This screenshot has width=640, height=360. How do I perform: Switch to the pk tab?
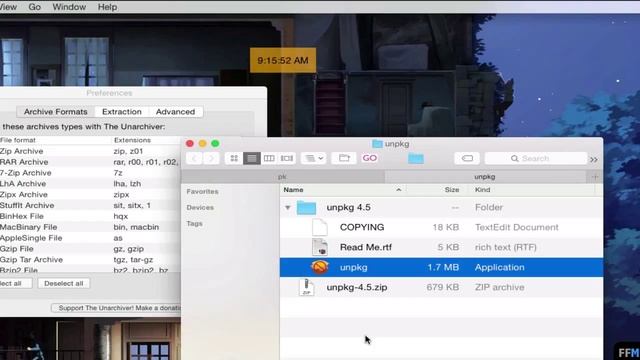(x=282, y=177)
